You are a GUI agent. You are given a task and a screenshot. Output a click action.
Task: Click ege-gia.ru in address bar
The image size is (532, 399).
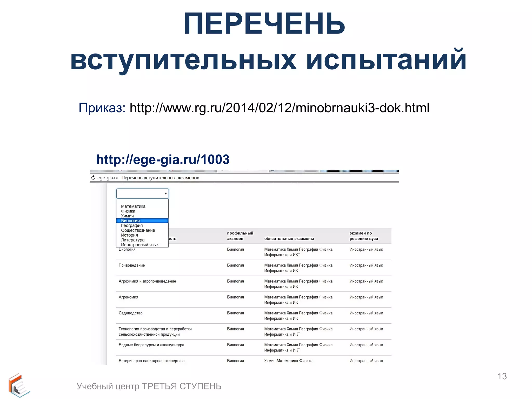coord(108,178)
